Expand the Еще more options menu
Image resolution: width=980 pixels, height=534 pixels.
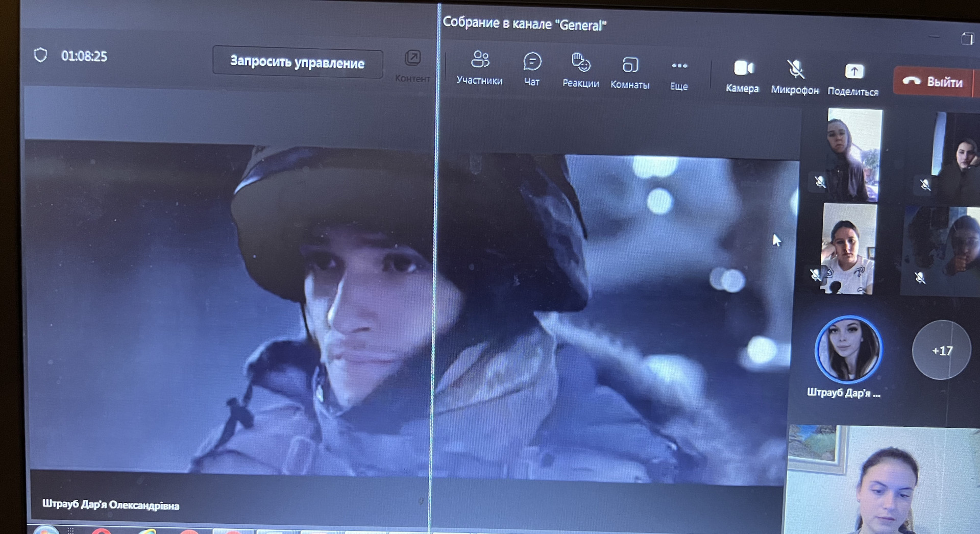point(679,76)
